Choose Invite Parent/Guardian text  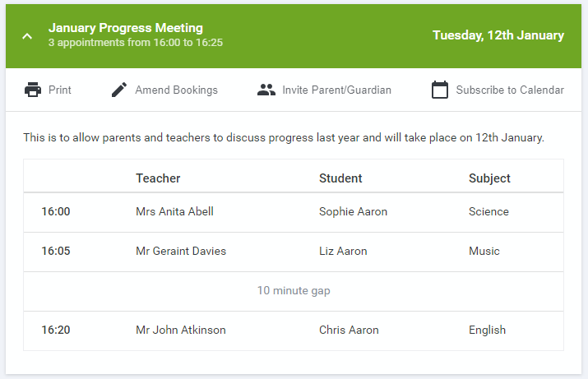tap(336, 90)
